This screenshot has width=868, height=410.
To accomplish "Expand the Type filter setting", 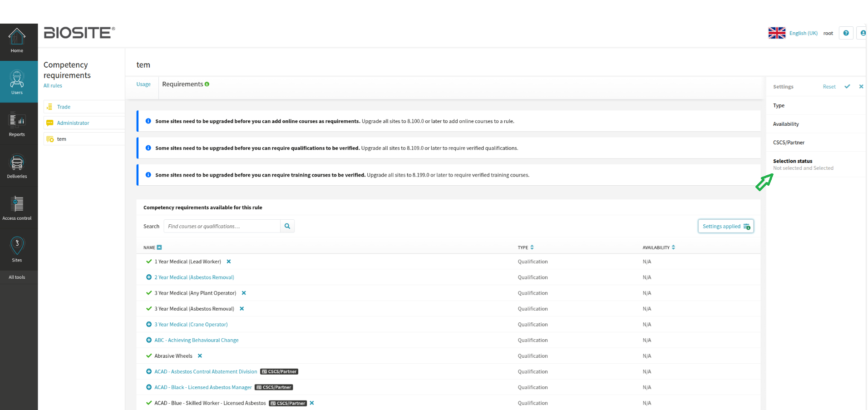I will pos(816,105).
